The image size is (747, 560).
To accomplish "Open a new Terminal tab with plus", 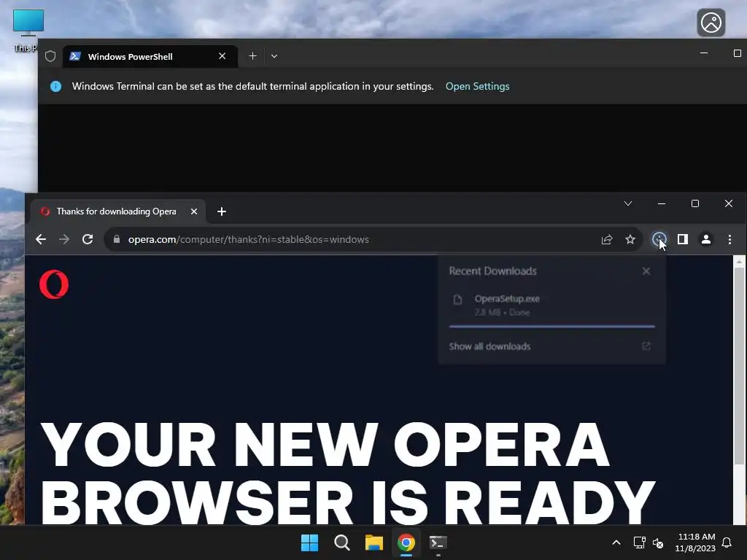I will (x=252, y=56).
